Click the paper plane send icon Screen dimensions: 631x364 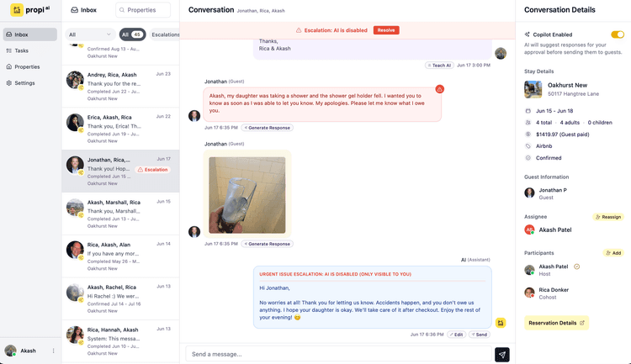pyautogui.click(x=501, y=355)
